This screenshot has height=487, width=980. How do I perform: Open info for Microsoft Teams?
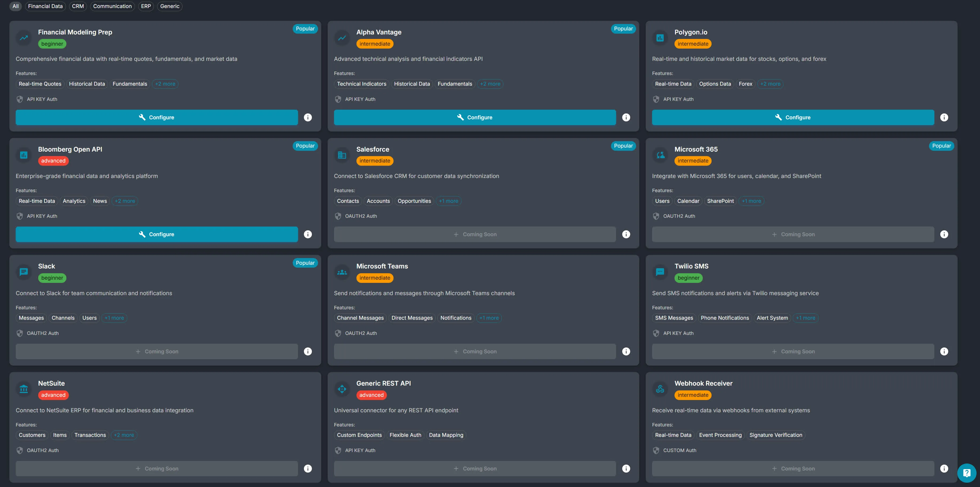point(626,351)
